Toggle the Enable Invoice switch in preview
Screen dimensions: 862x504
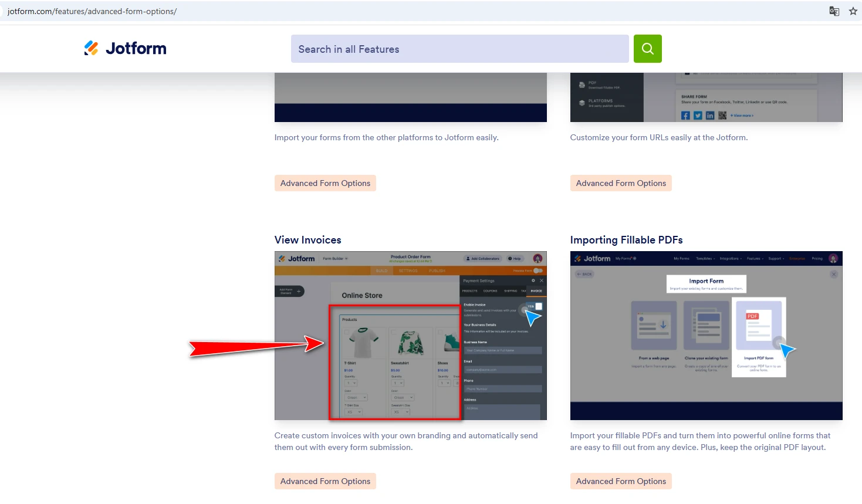[x=535, y=306]
